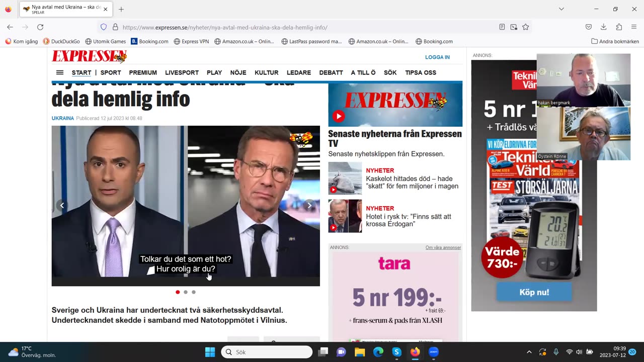Open Kom igång bookmark
The image size is (644, 362).
click(22, 41)
